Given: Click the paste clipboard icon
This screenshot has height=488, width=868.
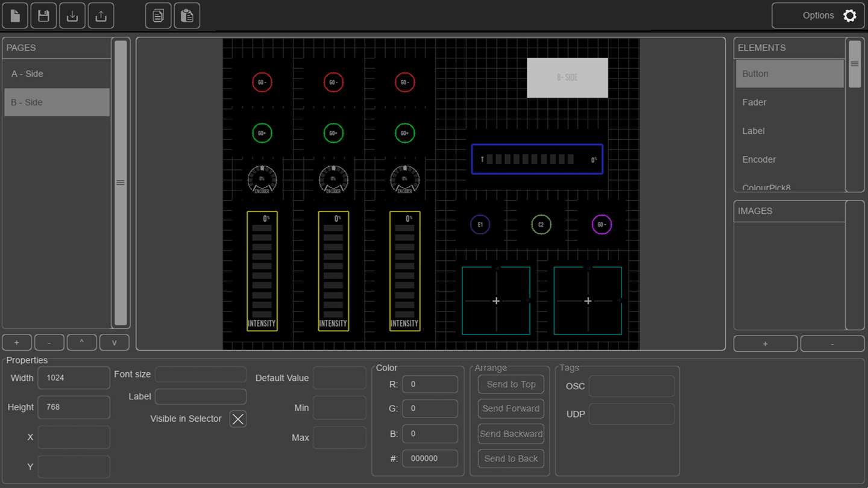Looking at the screenshot, I should pos(187,16).
